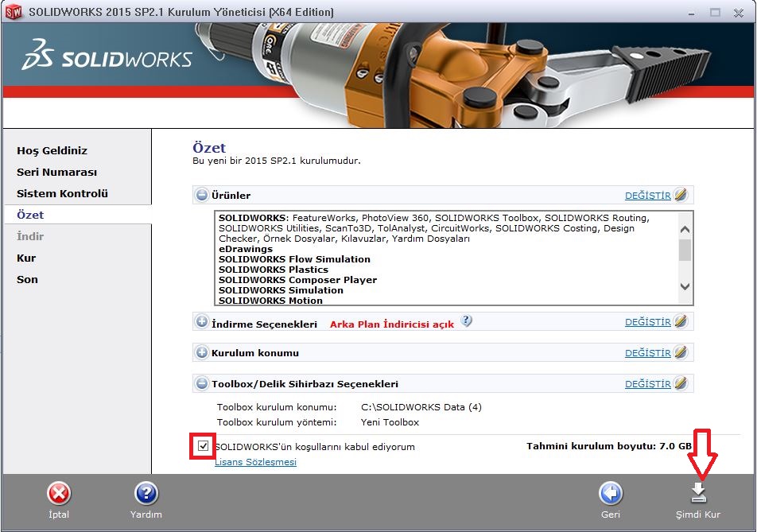Image resolution: width=757 pixels, height=532 pixels.
Task: Collapse the Ürünler section
Action: (x=202, y=195)
